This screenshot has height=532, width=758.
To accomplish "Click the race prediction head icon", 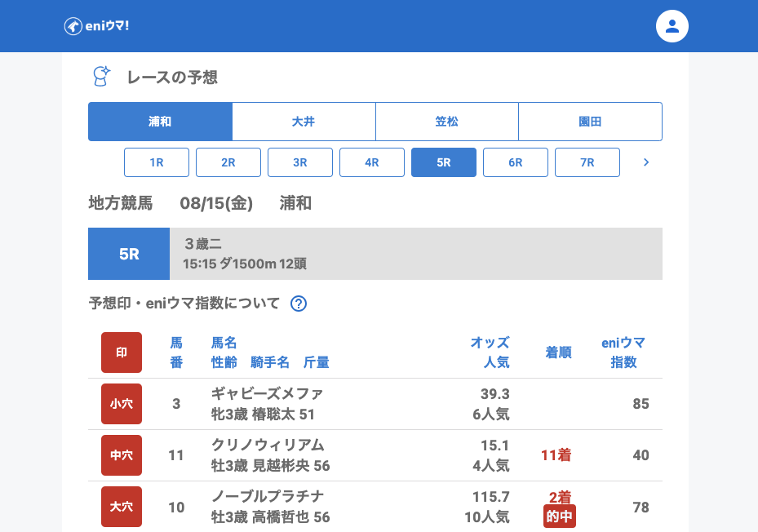I will 100,77.
